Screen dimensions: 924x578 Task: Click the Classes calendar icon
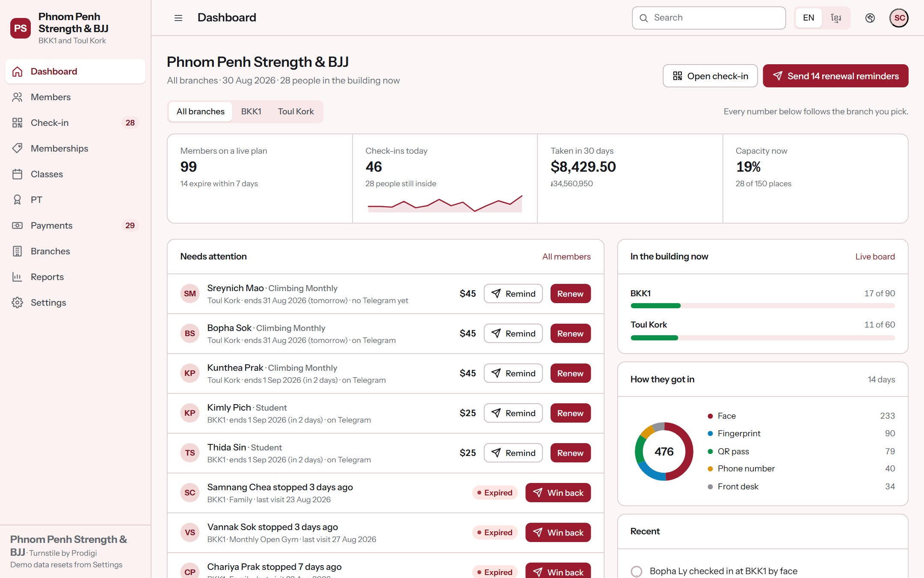(x=17, y=174)
